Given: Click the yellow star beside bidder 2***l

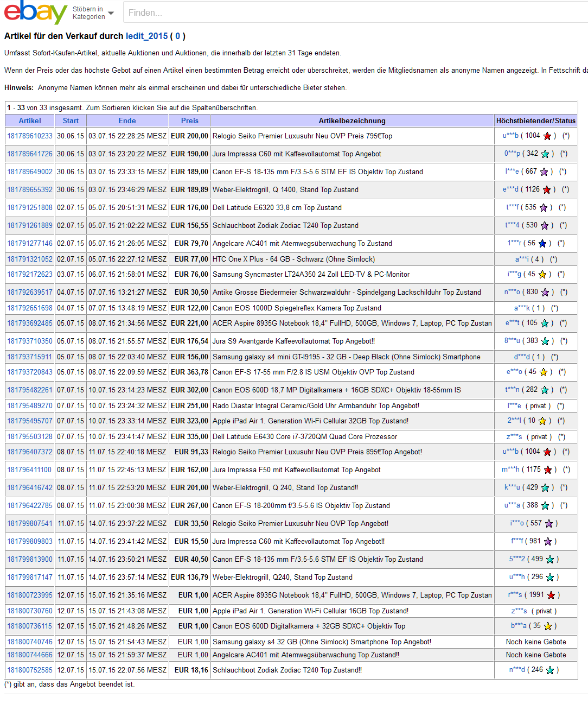Looking at the screenshot, I should [x=542, y=421].
